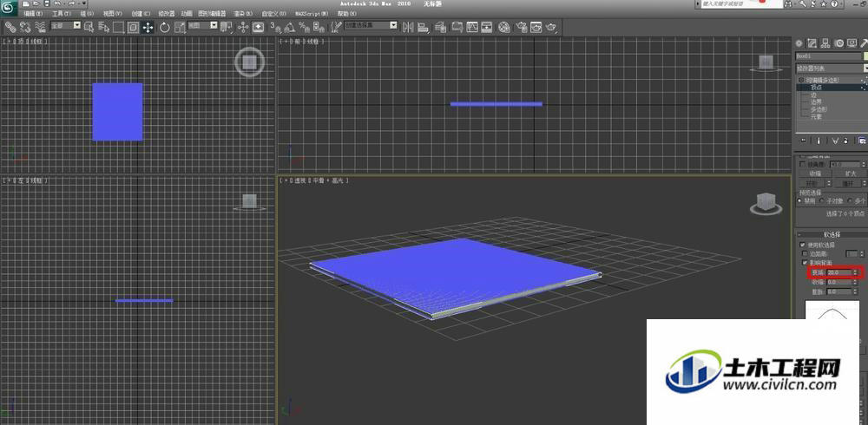Toggle the Spinner Snap icon
868x425 pixels.
pyautogui.click(x=319, y=27)
